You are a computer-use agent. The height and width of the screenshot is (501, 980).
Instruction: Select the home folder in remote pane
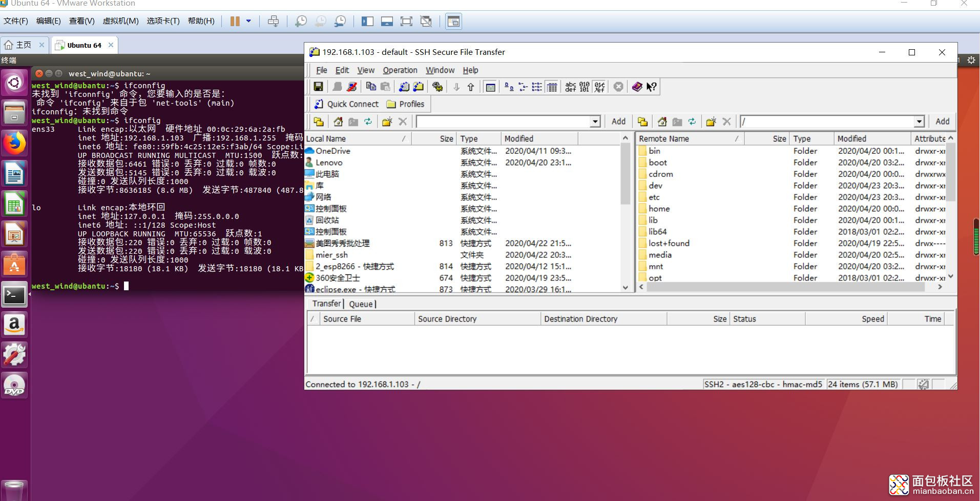point(659,209)
